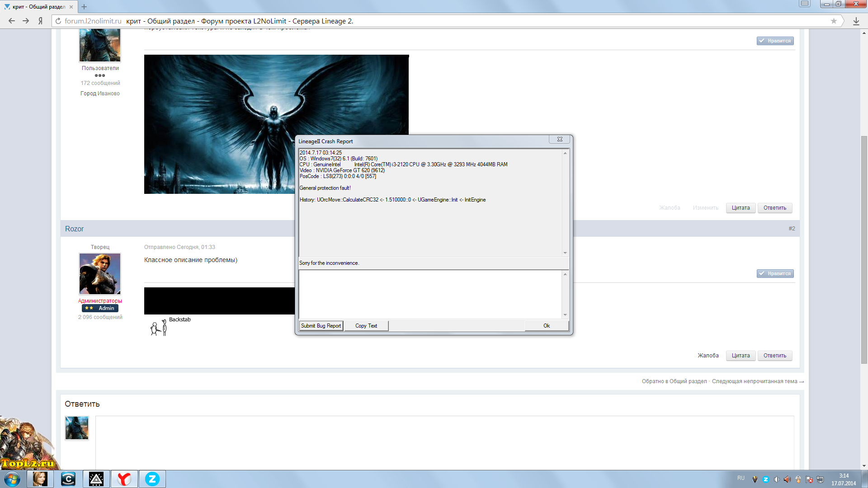Viewport: 868px width, 488px height.
Task: Open the Yandex home button
Action: [40, 21]
